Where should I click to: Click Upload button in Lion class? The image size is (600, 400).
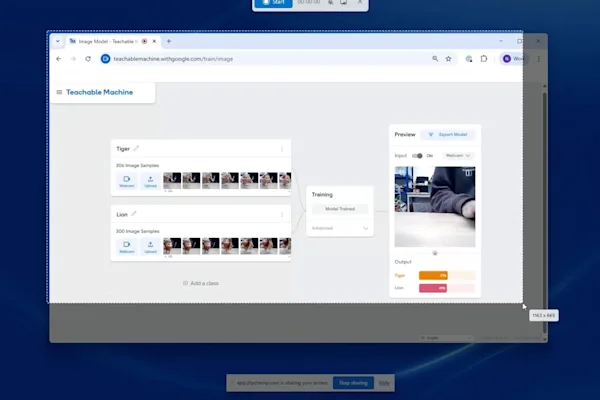click(150, 247)
